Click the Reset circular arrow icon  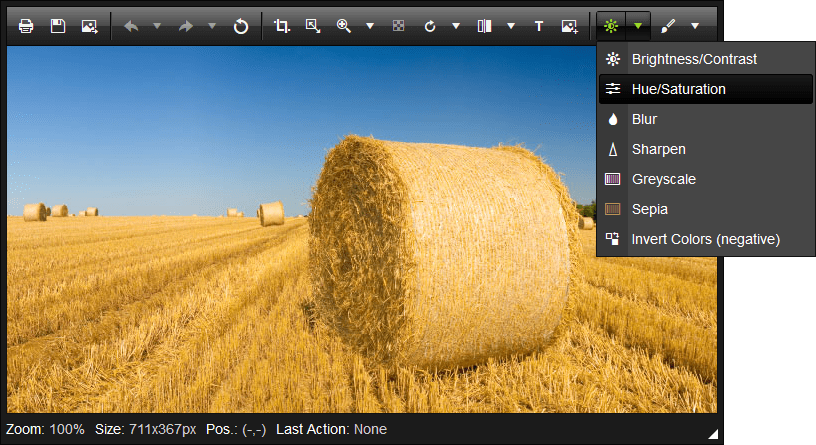(x=241, y=26)
